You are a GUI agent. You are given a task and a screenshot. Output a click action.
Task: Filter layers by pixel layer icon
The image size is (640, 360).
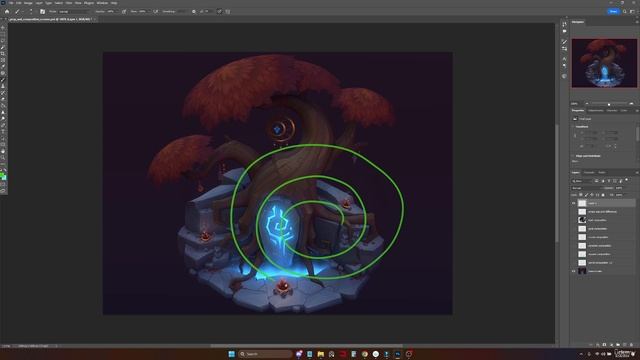[596, 180]
